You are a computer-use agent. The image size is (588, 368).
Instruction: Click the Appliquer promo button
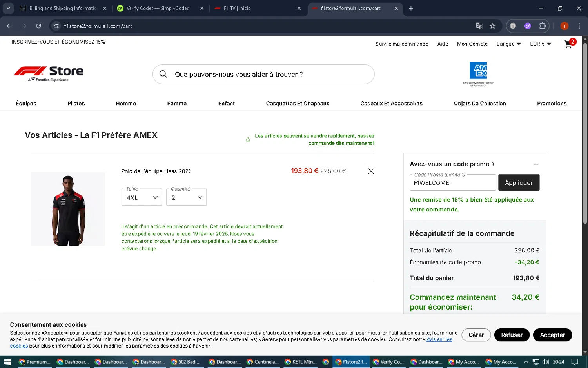pos(519,182)
